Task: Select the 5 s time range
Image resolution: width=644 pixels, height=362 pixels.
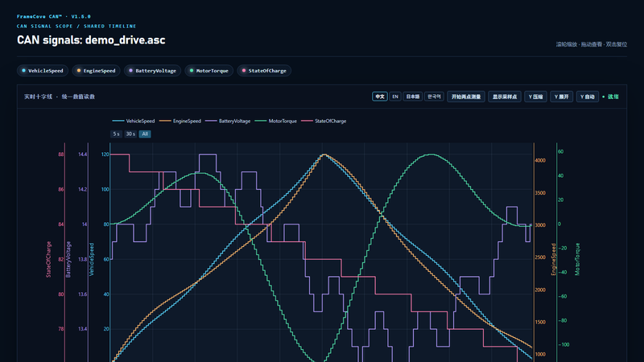Action: [x=116, y=134]
